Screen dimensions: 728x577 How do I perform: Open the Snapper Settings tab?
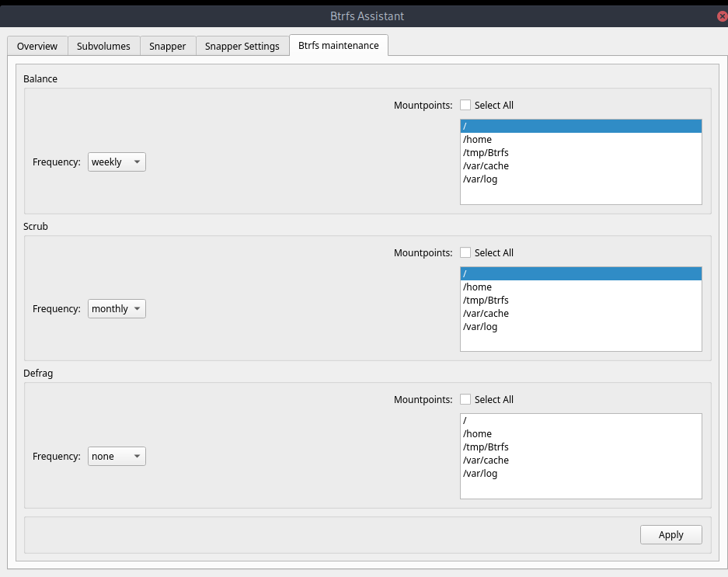tap(242, 46)
